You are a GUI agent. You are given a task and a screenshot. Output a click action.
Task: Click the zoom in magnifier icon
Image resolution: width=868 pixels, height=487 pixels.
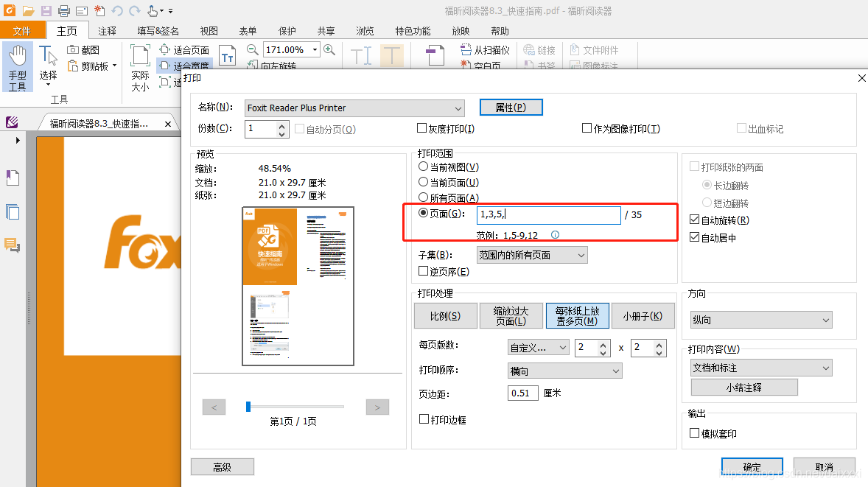point(329,50)
